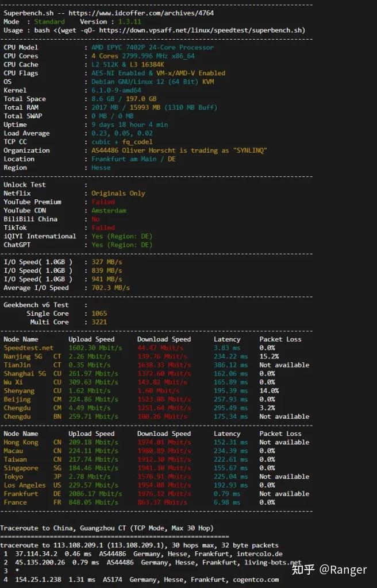Click the Speedtest.net node name
This screenshot has height=588, width=377.
click(28, 348)
